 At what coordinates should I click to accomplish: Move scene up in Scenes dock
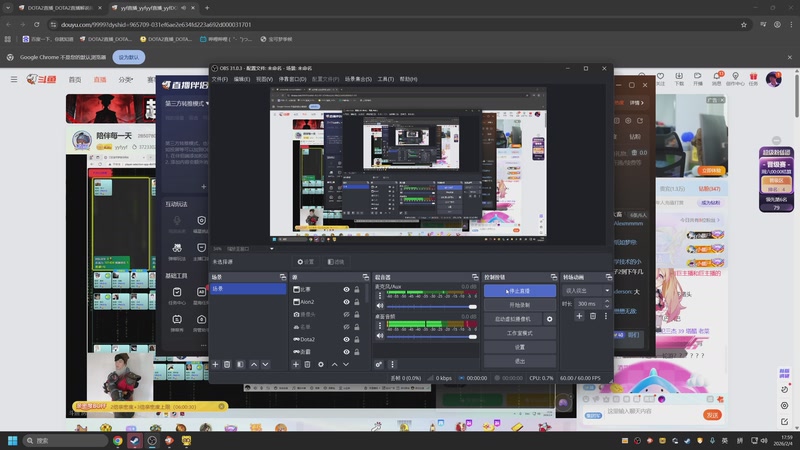coord(254,364)
